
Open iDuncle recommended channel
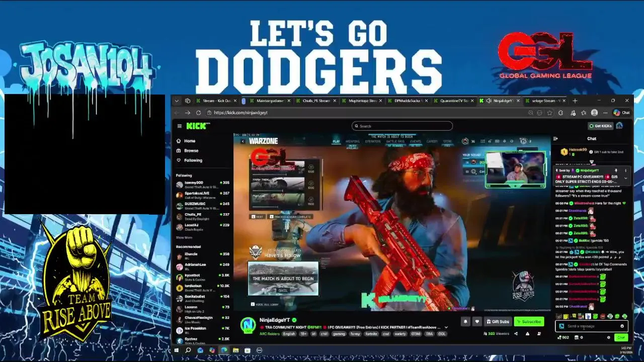point(203,255)
